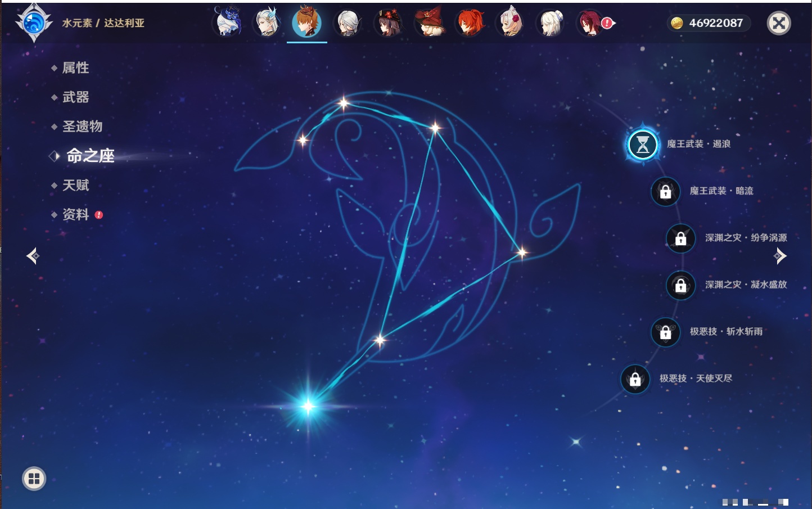Switch to Rosaria's avatar
The width and height of the screenshot is (812, 509).
tap(590, 22)
